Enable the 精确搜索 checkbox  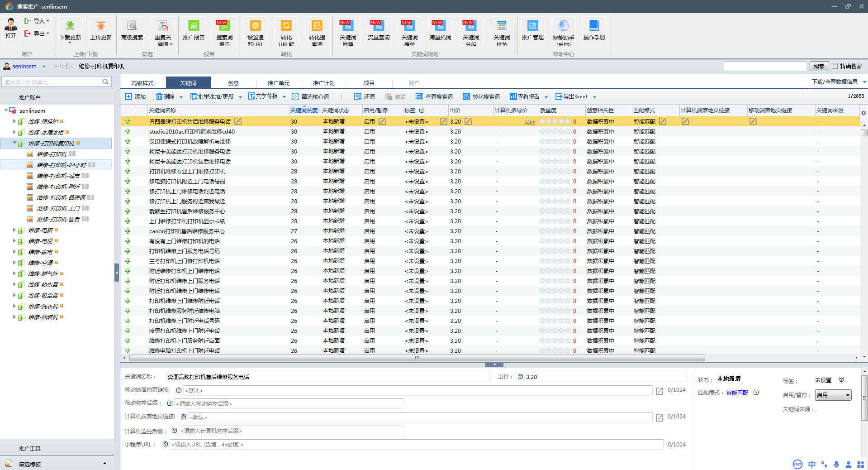[835, 66]
